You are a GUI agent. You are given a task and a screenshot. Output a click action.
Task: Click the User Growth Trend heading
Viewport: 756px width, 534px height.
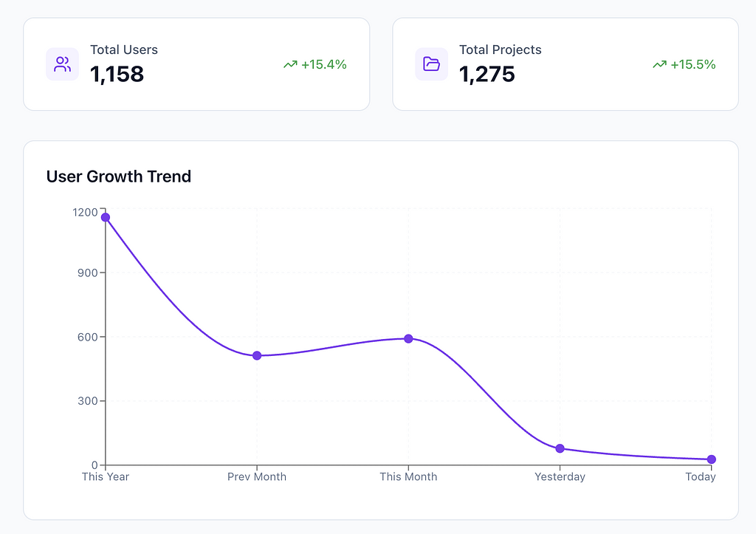point(119,177)
